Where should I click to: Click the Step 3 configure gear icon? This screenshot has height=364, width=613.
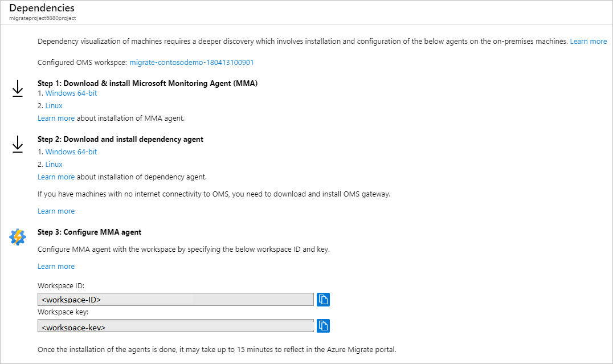pos(18,237)
